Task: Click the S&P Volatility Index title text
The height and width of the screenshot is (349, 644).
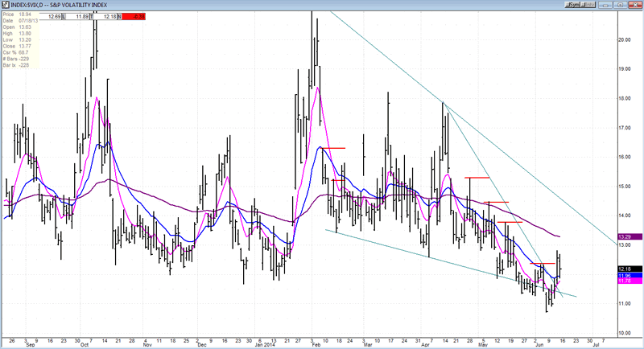Action: coord(81,5)
